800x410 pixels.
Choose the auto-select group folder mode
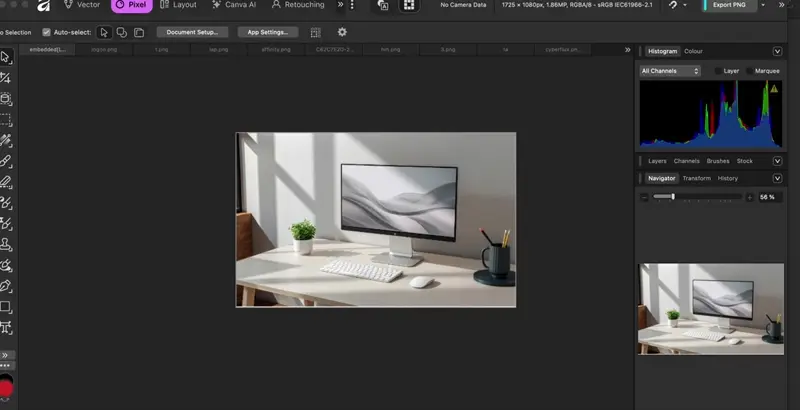coord(139,32)
